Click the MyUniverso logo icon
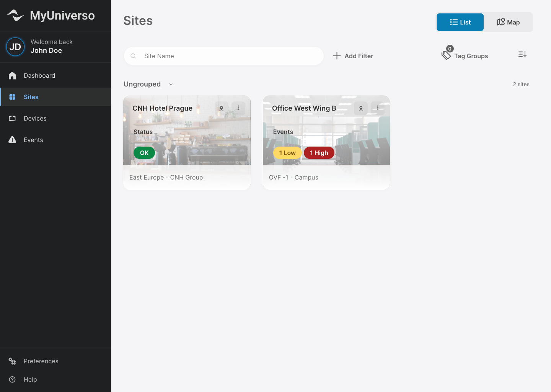 click(15, 15)
